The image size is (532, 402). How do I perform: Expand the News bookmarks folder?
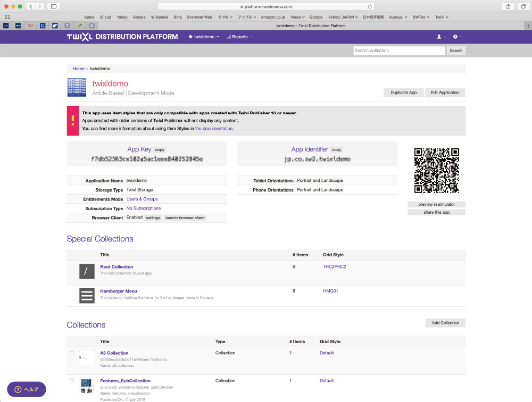point(297,17)
